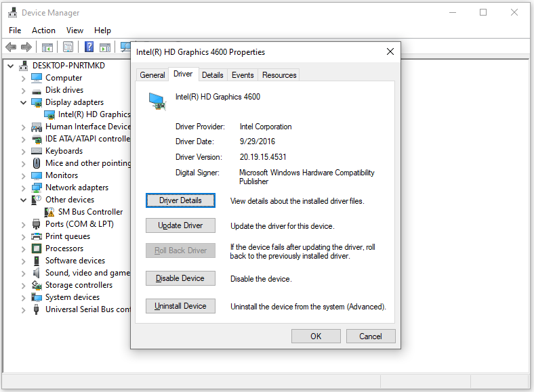The height and width of the screenshot is (392, 534).
Task: Open the Action menu
Action: [43, 30]
